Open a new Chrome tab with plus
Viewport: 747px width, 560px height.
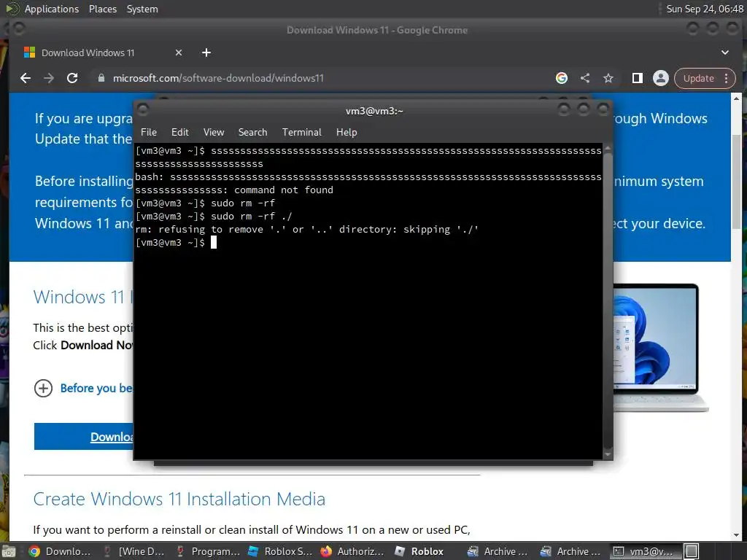[x=206, y=52]
